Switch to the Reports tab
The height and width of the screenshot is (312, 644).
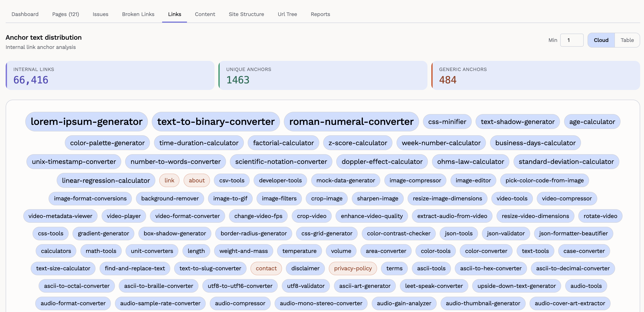(x=320, y=14)
